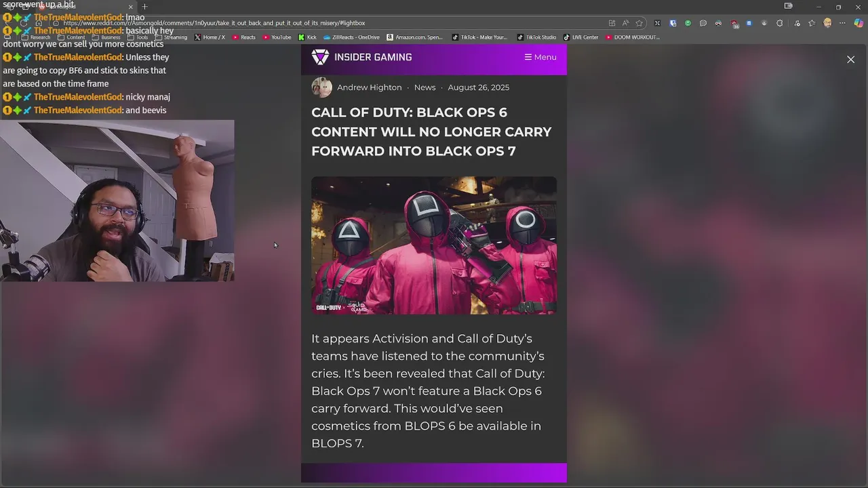
Task: Close the current browser tab
Action: (x=131, y=7)
